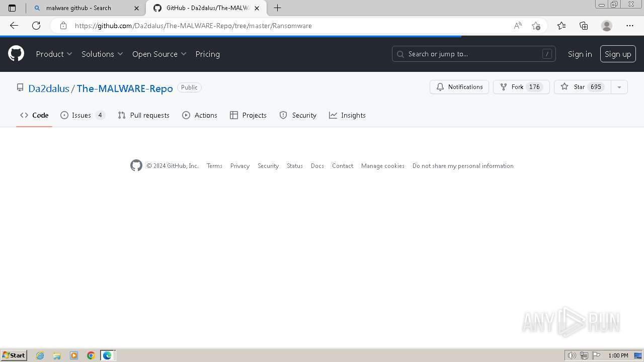Fork the repository with Fork button
This screenshot has width=644, height=362.
pos(521,87)
